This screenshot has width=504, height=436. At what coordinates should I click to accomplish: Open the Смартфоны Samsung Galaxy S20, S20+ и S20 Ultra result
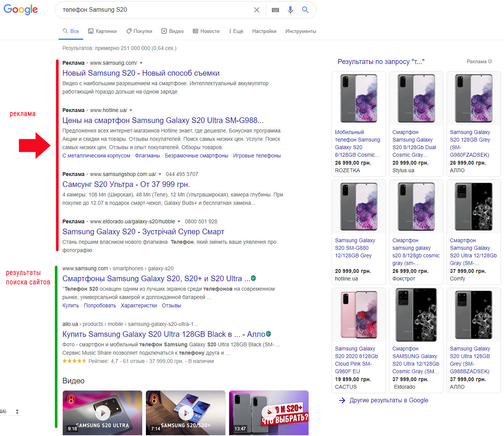pos(156,279)
